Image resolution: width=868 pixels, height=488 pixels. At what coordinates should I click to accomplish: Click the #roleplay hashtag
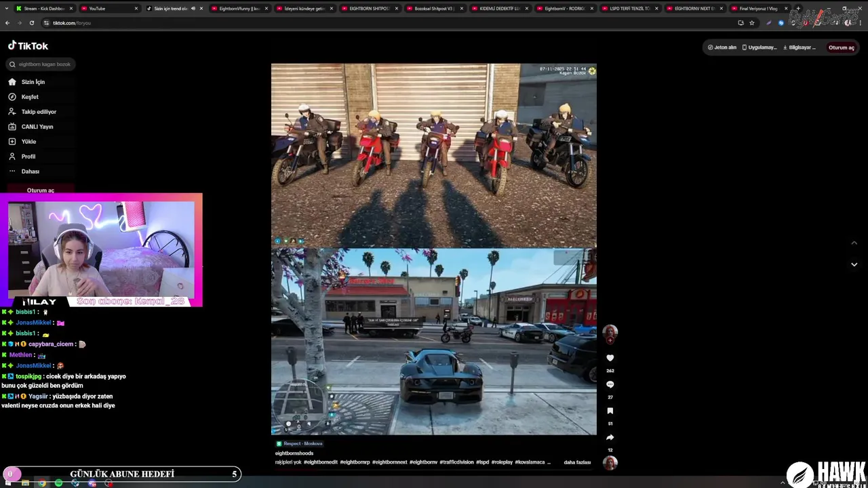click(x=502, y=462)
